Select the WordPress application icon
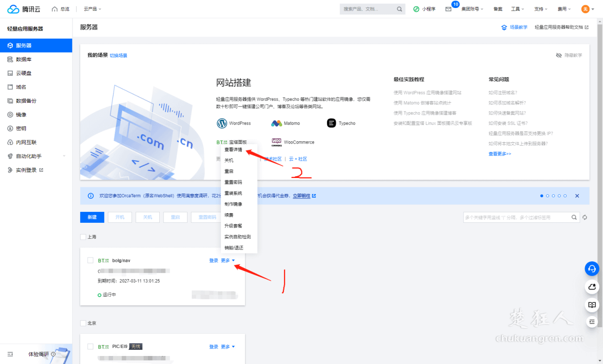Image resolution: width=603 pixels, height=364 pixels. 222,123
